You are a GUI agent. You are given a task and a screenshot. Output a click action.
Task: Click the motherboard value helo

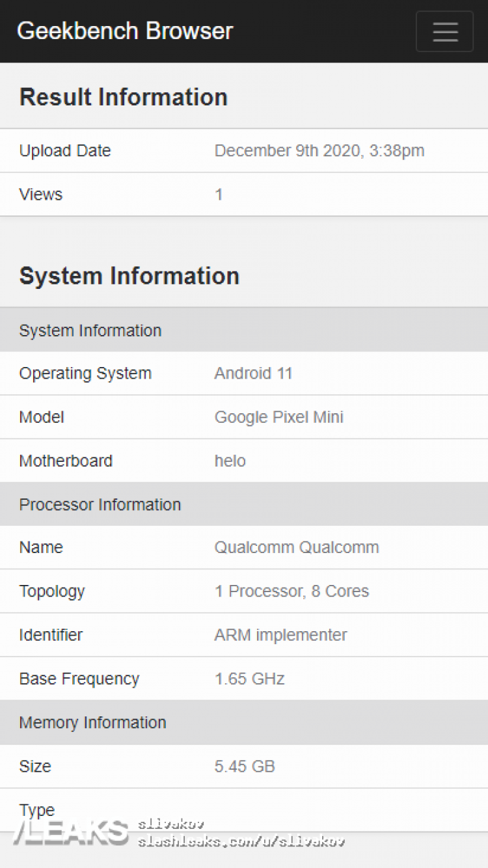[230, 461]
